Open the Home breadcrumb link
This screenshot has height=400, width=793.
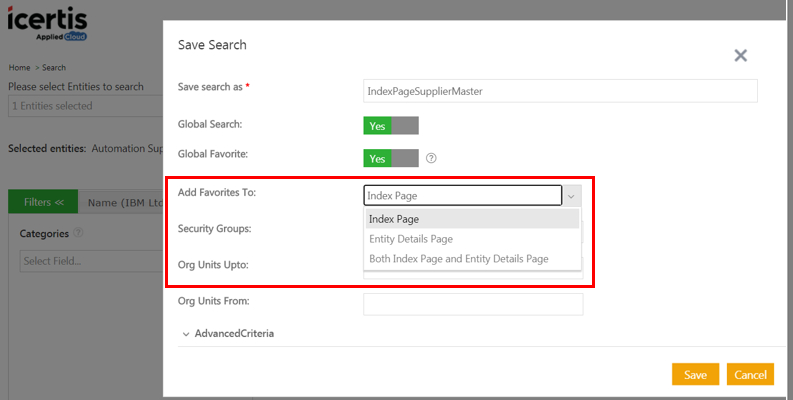(19, 68)
